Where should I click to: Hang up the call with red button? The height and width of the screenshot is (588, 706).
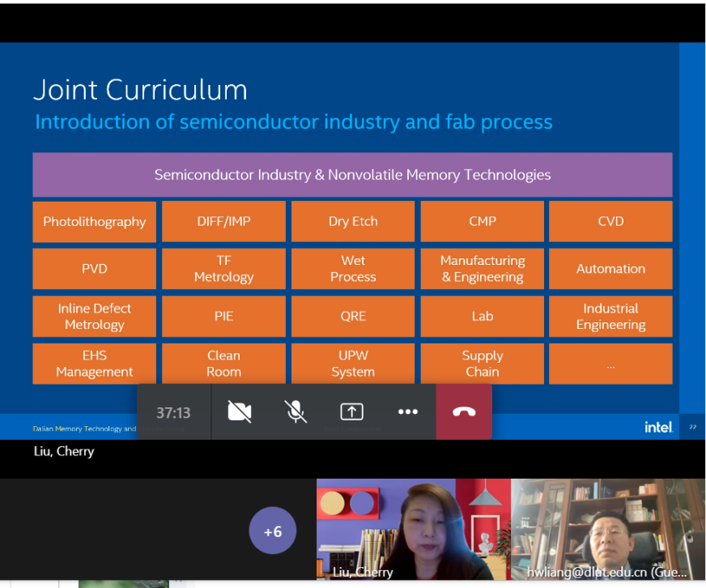click(x=464, y=411)
